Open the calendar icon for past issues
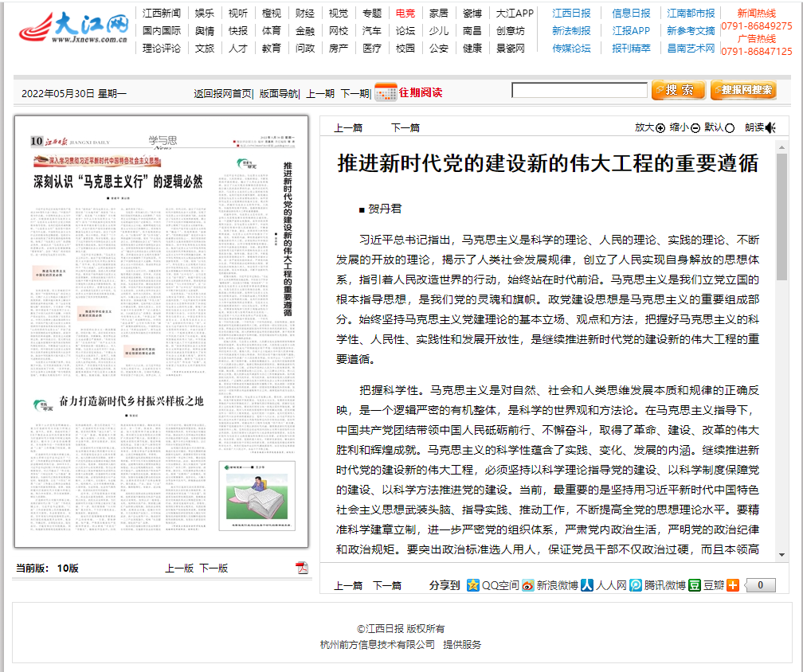The height and width of the screenshot is (672, 803). (x=386, y=92)
